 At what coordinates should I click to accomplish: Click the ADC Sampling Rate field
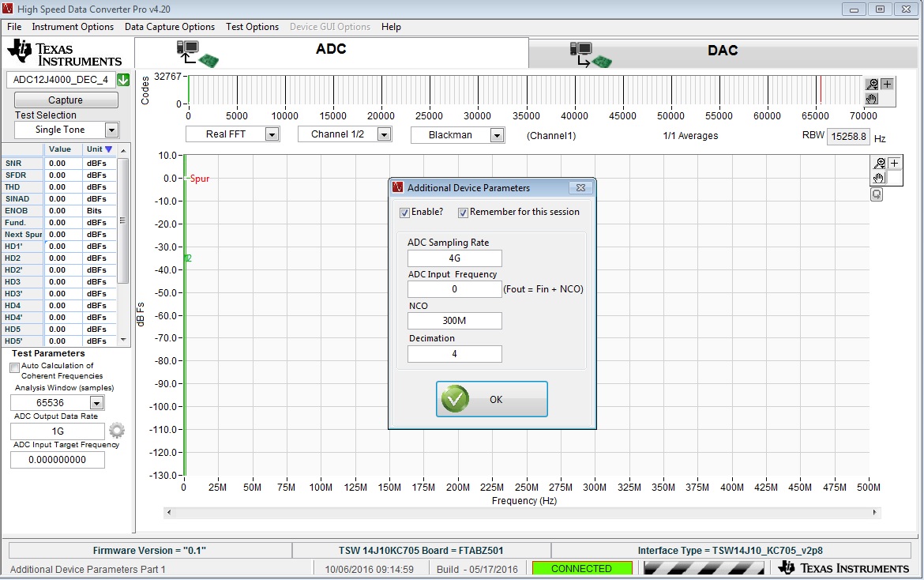454,258
